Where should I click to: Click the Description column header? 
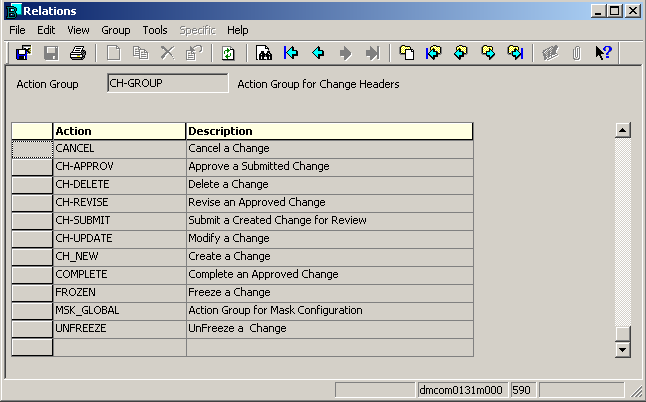(329, 131)
